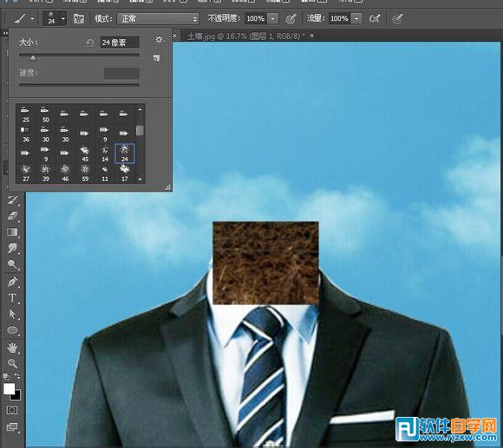Select the Gradient tool
Image resolution: width=503 pixels, height=448 pixels.
(x=12, y=232)
